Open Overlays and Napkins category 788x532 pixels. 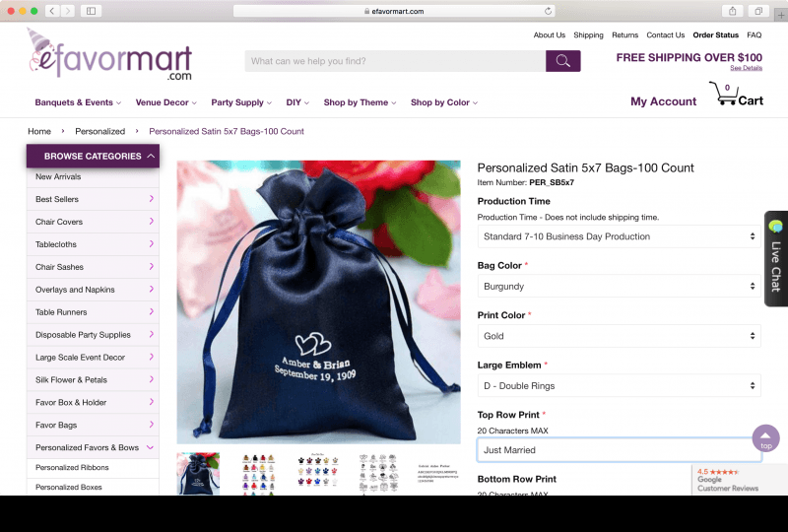[93, 289]
